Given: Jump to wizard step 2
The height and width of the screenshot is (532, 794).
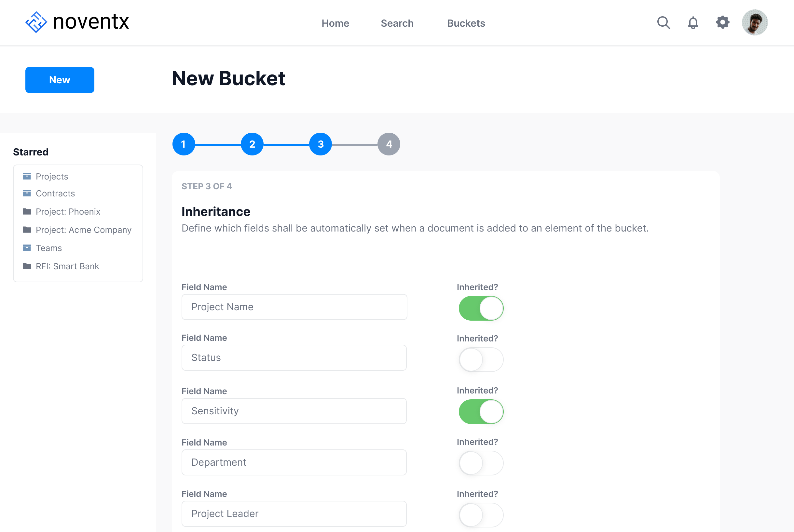Looking at the screenshot, I should pos(252,144).
